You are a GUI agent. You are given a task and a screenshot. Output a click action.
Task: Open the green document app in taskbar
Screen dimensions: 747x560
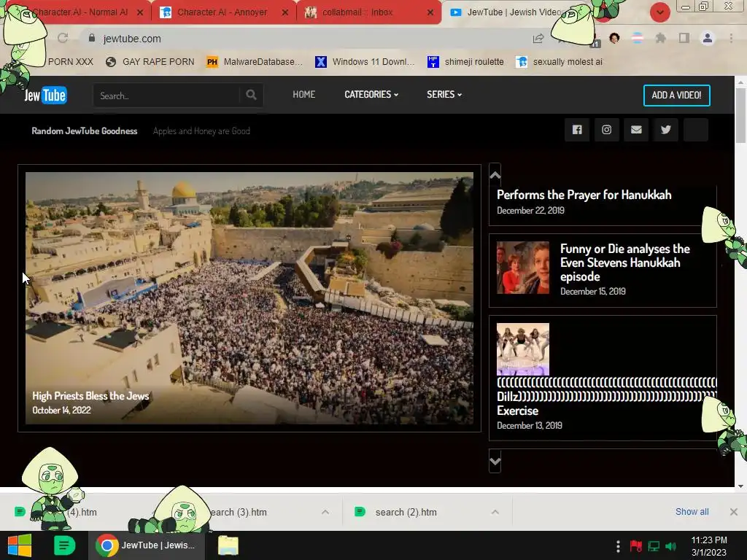64,545
